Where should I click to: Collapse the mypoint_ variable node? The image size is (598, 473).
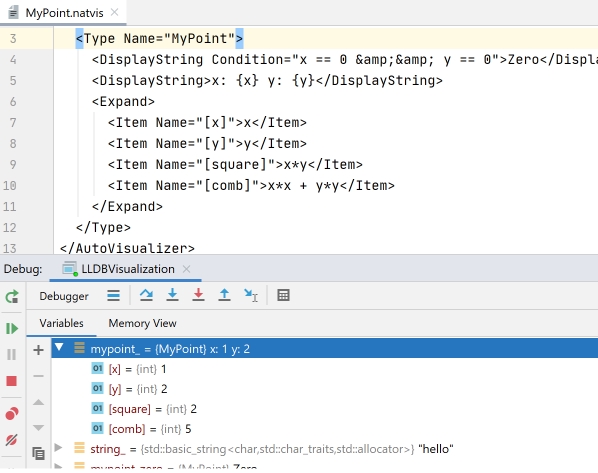pyautogui.click(x=59, y=347)
